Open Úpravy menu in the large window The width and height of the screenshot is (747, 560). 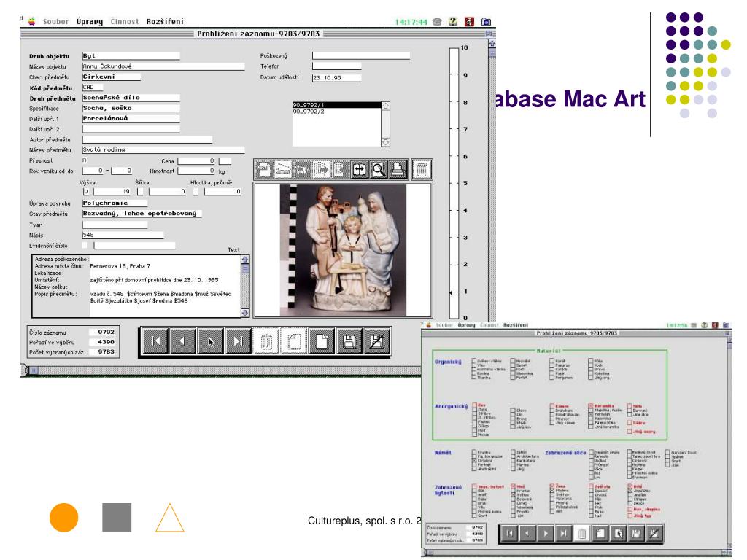90,21
